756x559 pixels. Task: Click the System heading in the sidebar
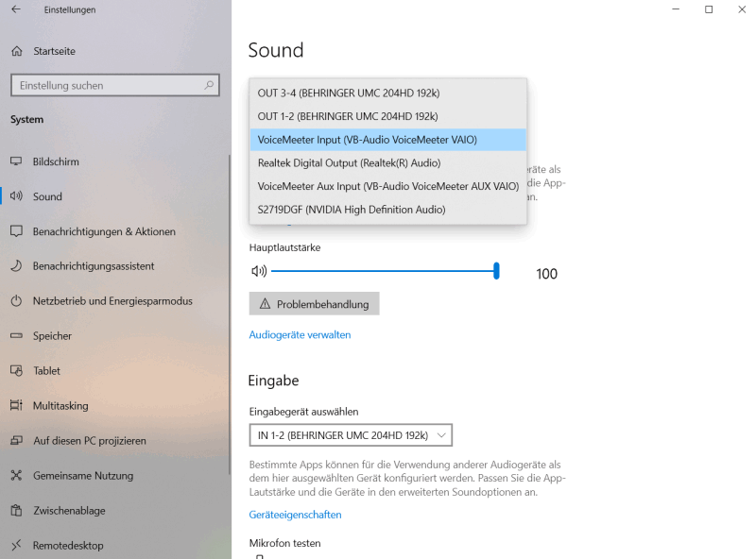[27, 120]
